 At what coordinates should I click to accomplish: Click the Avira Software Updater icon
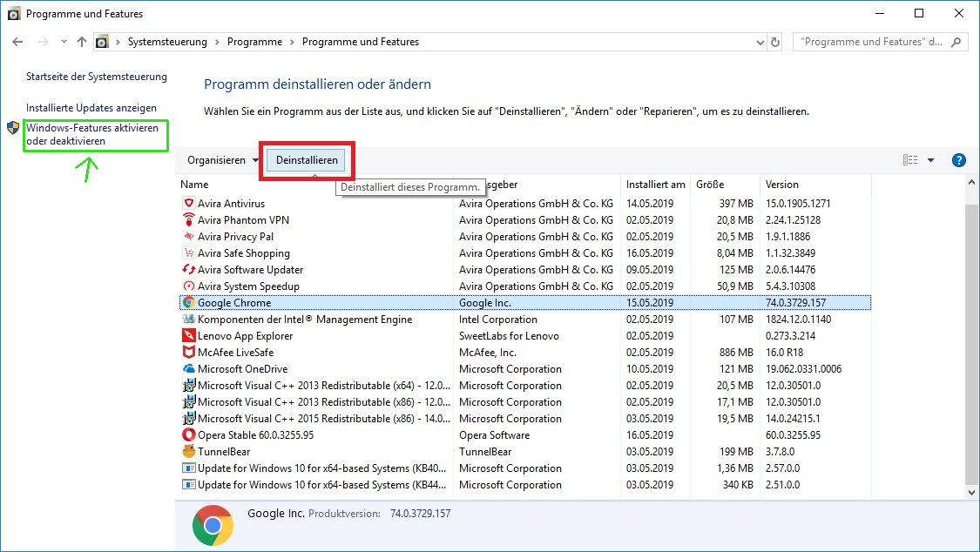(x=188, y=269)
